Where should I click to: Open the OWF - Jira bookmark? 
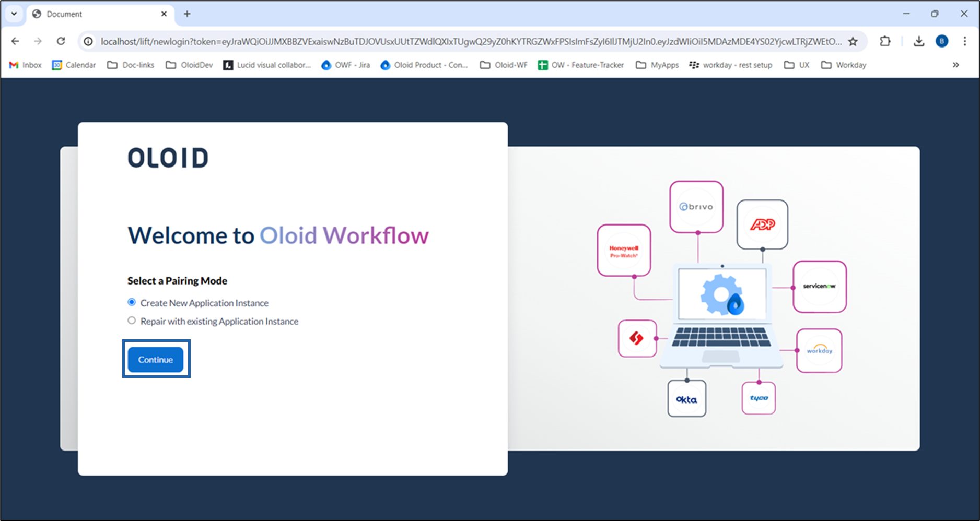tap(345, 65)
